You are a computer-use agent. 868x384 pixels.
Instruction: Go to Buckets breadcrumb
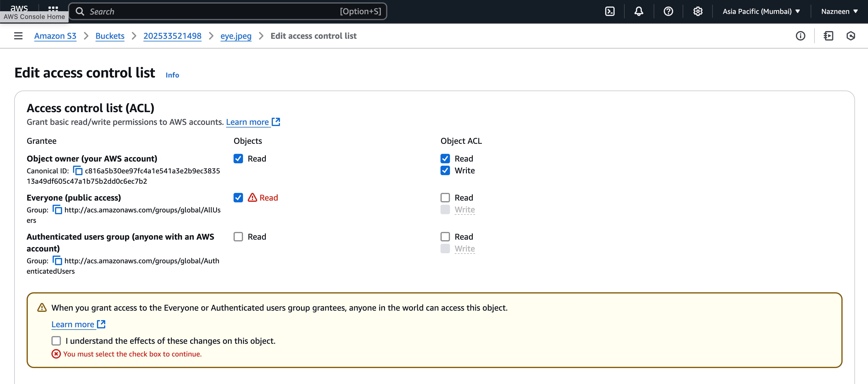110,36
